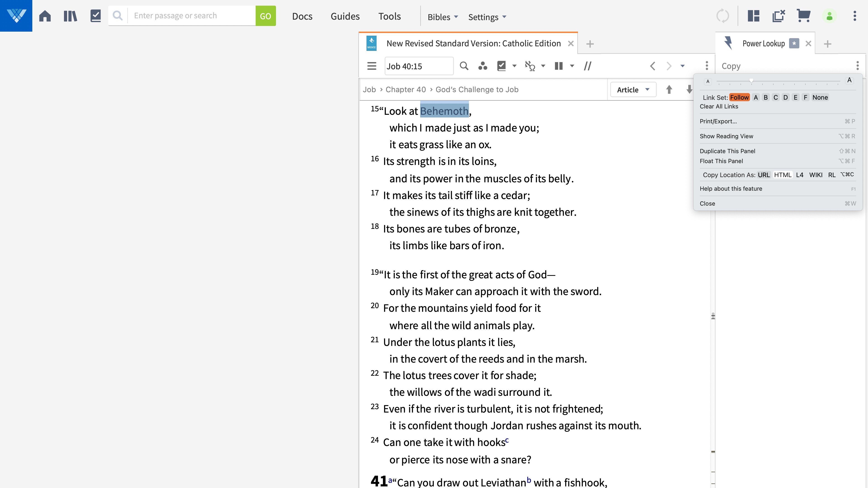Viewport: 868px width, 488px height.
Task: Select link set F
Action: coord(805,97)
